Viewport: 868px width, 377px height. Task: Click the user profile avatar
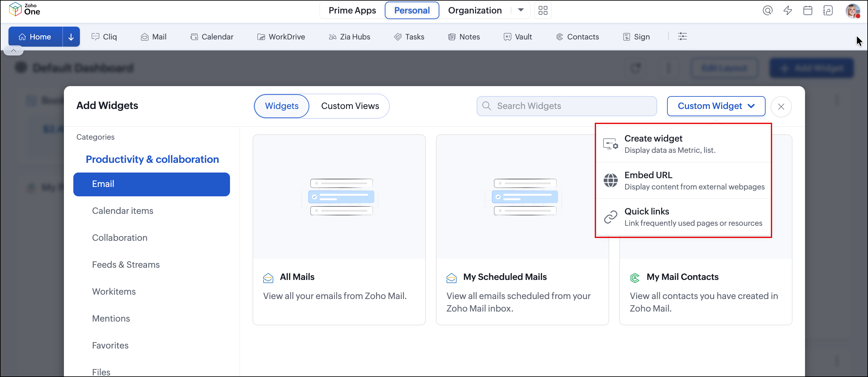pyautogui.click(x=853, y=10)
